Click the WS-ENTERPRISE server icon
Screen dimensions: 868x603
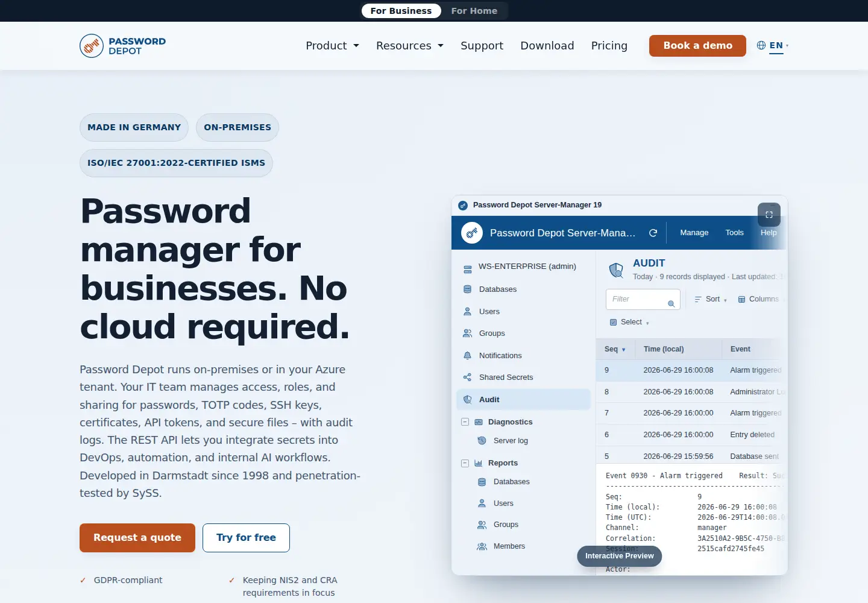pos(468,270)
